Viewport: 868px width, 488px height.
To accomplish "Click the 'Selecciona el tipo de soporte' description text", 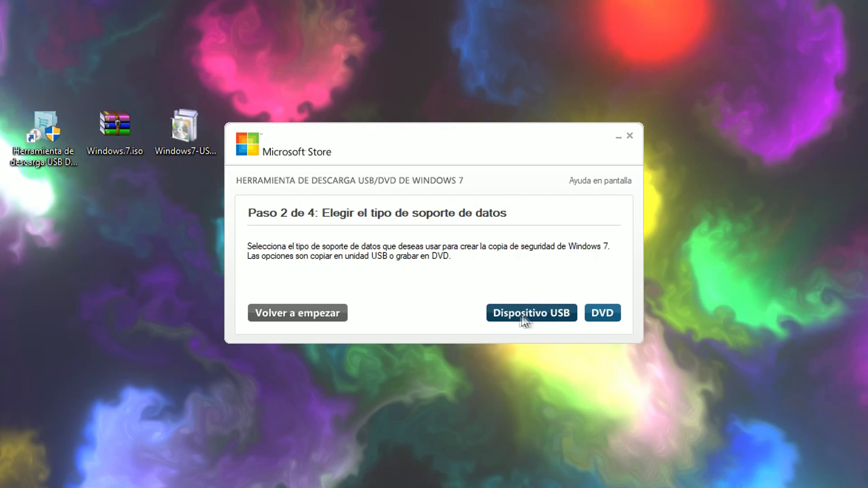I will point(428,251).
